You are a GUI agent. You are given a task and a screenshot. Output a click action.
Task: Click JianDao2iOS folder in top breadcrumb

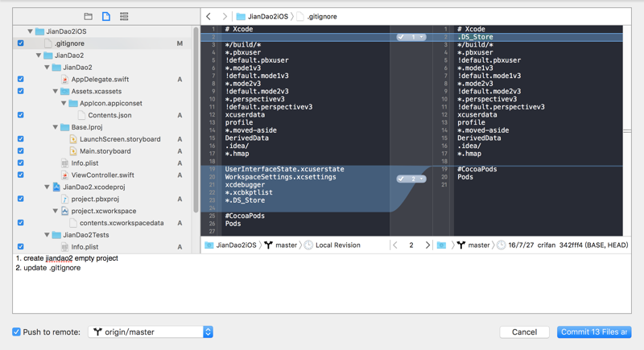coord(262,16)
